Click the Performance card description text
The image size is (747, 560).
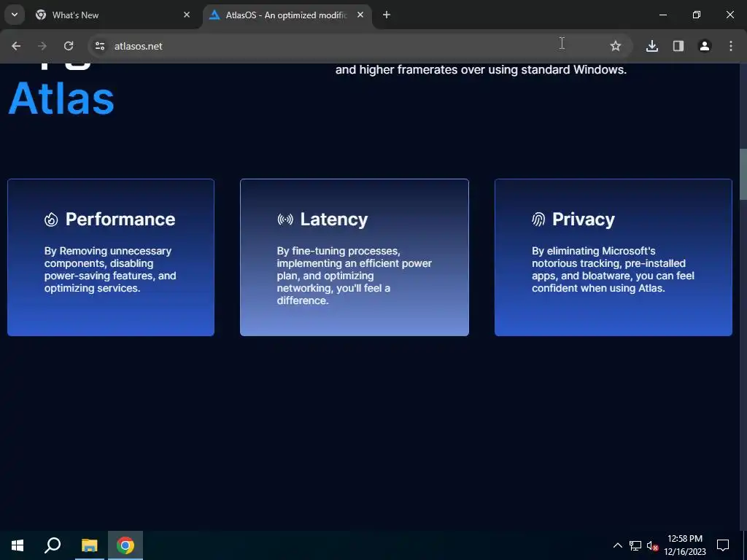pyautogui.click(x=110, y=270)
